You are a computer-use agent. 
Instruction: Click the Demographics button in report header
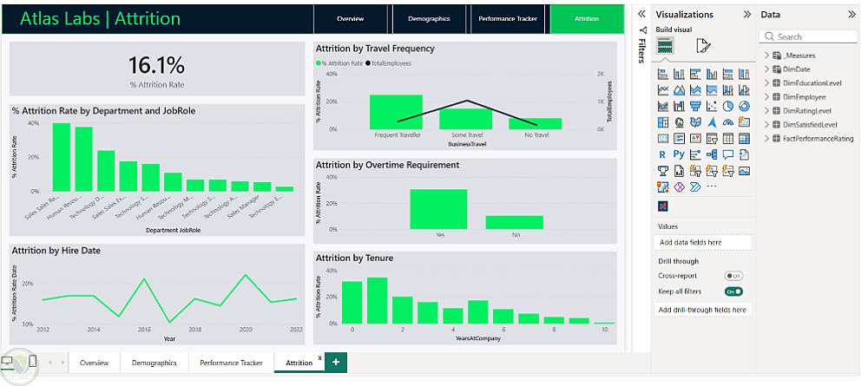coord(429,19)
